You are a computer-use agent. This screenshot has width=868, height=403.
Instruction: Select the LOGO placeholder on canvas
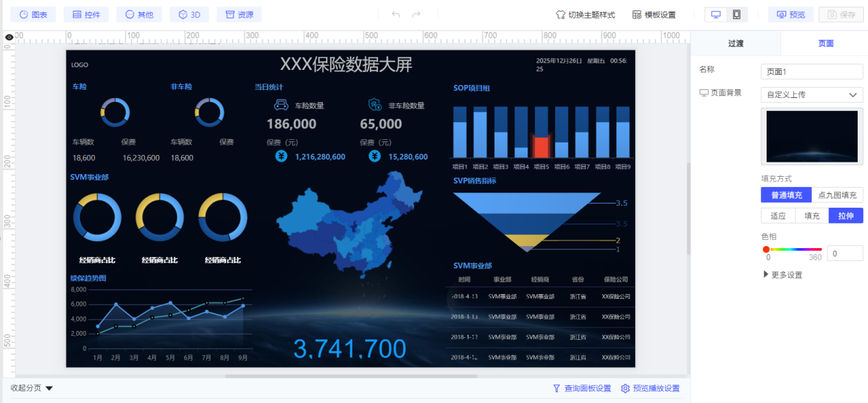(x=79, y=65)
